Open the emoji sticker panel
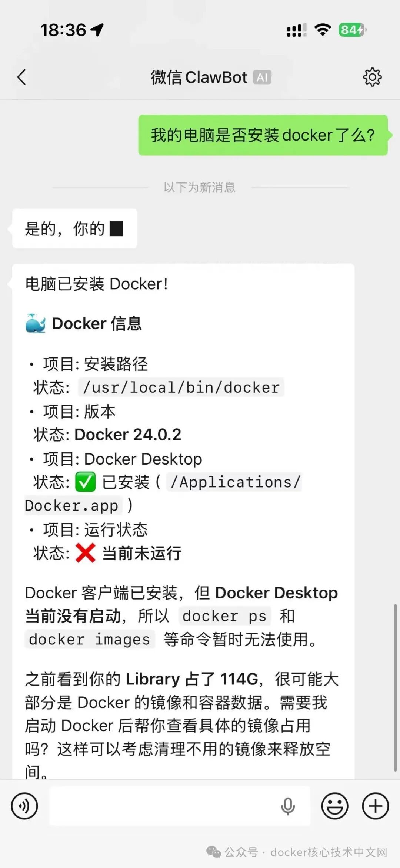This screenshot has width=400, height=868. coord(334,806)
